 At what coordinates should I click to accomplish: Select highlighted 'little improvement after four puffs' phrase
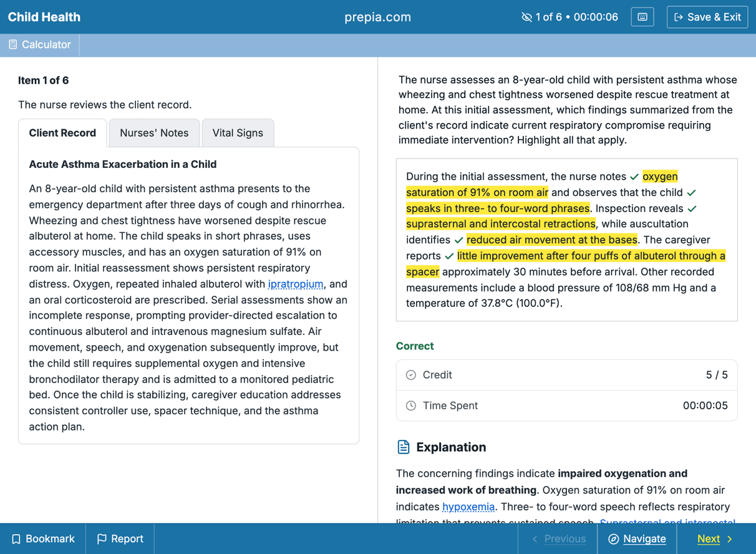click(x=591, y=256)
